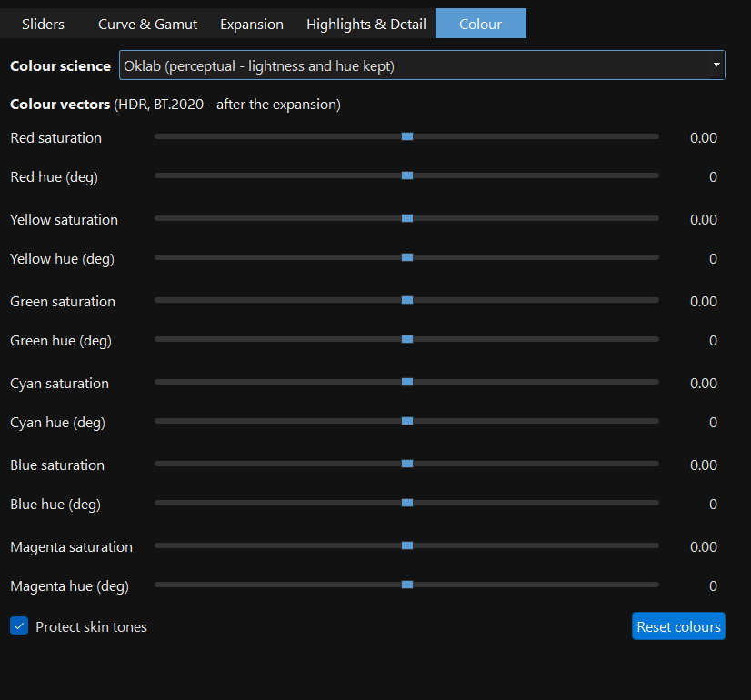This screenshot has height=700, width=751.
Task: Click the Reset colours button
Action: click(x=678, y=625)
